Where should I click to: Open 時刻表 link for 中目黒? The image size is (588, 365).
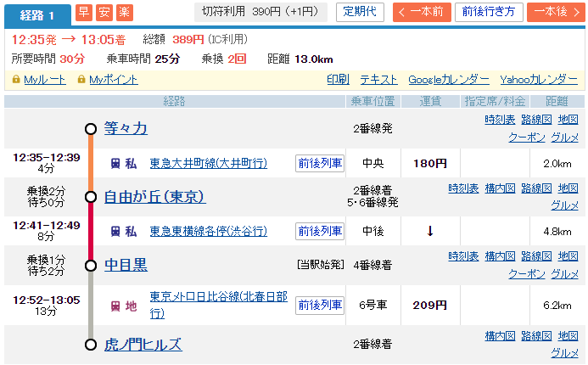pos(463,256)
